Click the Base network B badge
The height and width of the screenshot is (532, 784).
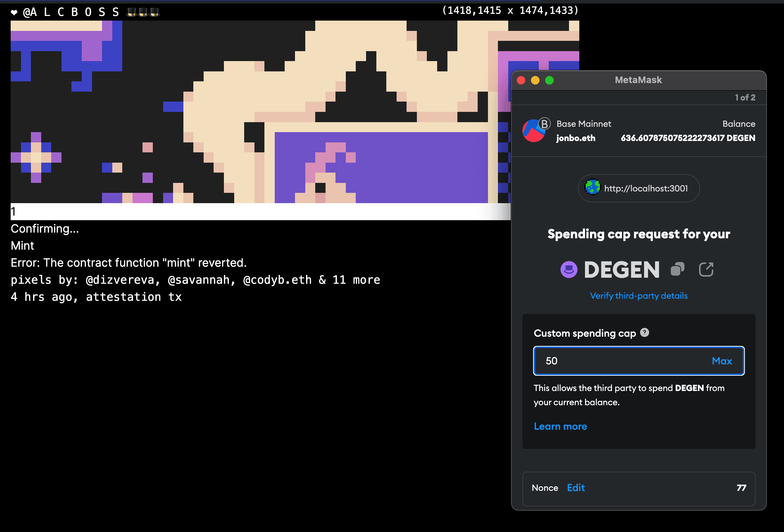(544, 124)
